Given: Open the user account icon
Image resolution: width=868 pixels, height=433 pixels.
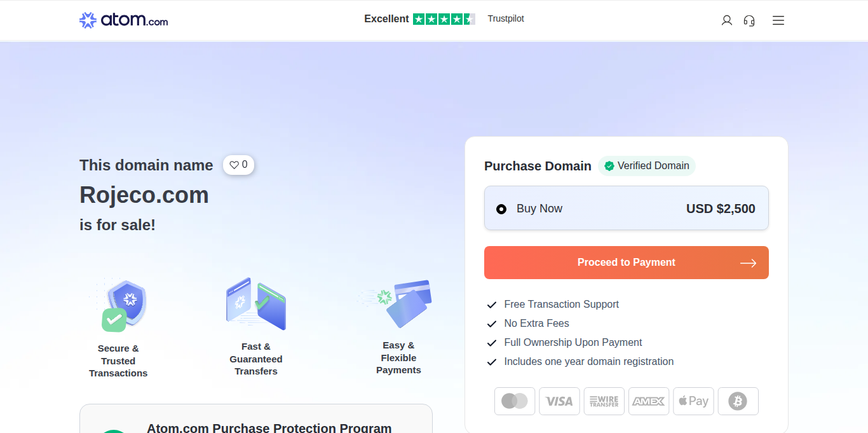Looking at the screenshot, I should tap(727, 20).
